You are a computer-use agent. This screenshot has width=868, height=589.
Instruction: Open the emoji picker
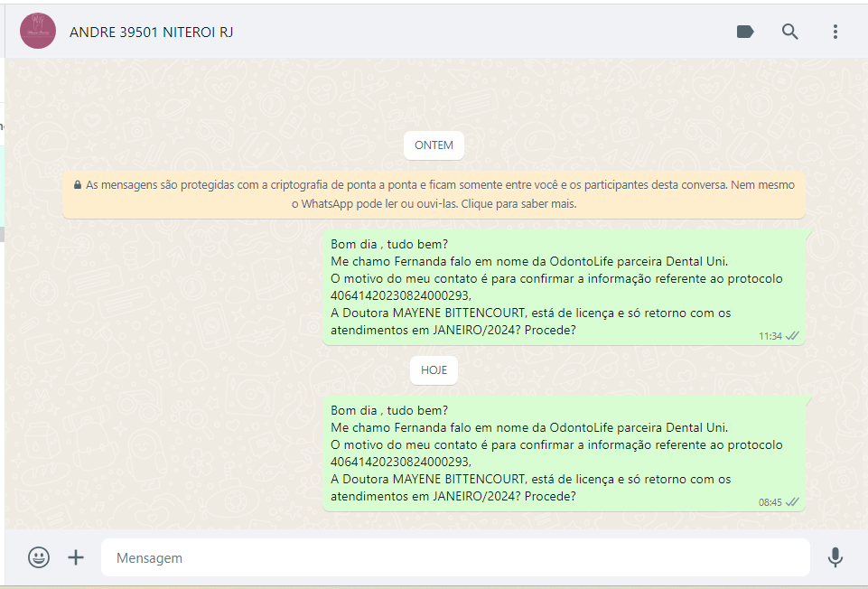[x=39, y=557]
